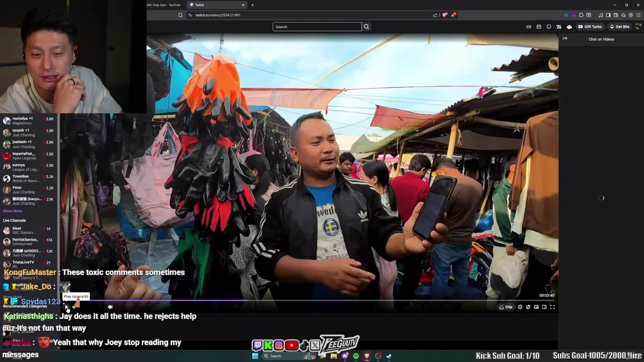Open Twitch inbox notifications icon
Image resolution: width=644 pixels, height=362 pixels.
coord(539,27)
